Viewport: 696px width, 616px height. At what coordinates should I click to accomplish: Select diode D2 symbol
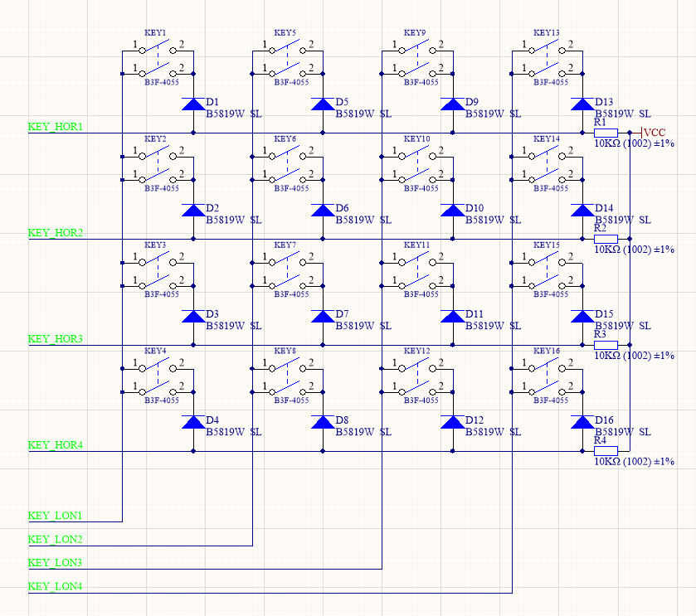pyautogui.click(x=193, y=211)
